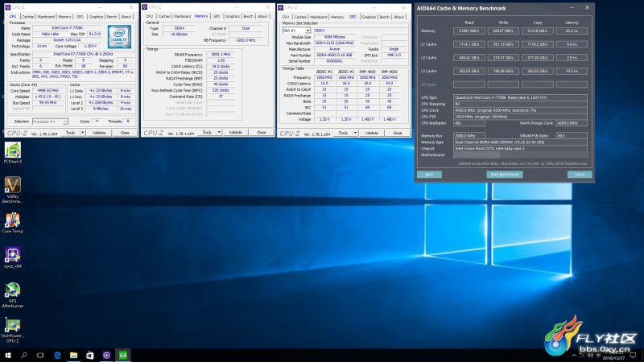Screen dimensions: 644x362
Task: Click Close button in the Memory tab CPU-Z window
Action: (x=261, y=132)
